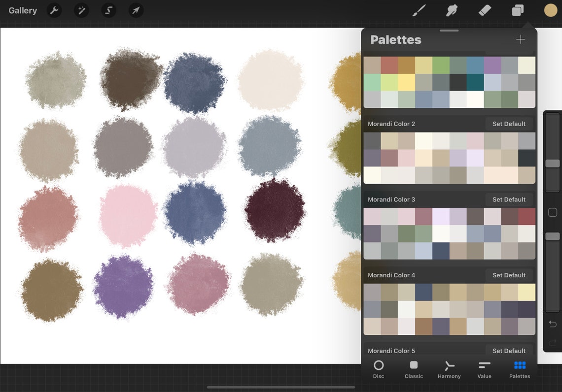562x392 pixels.
Task: Open the Adjustments magic wand panel
Action: coord(81,10)
